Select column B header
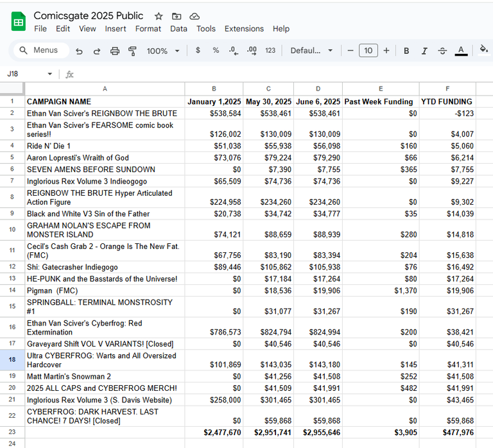493x448 pixels. coord(214,89)
